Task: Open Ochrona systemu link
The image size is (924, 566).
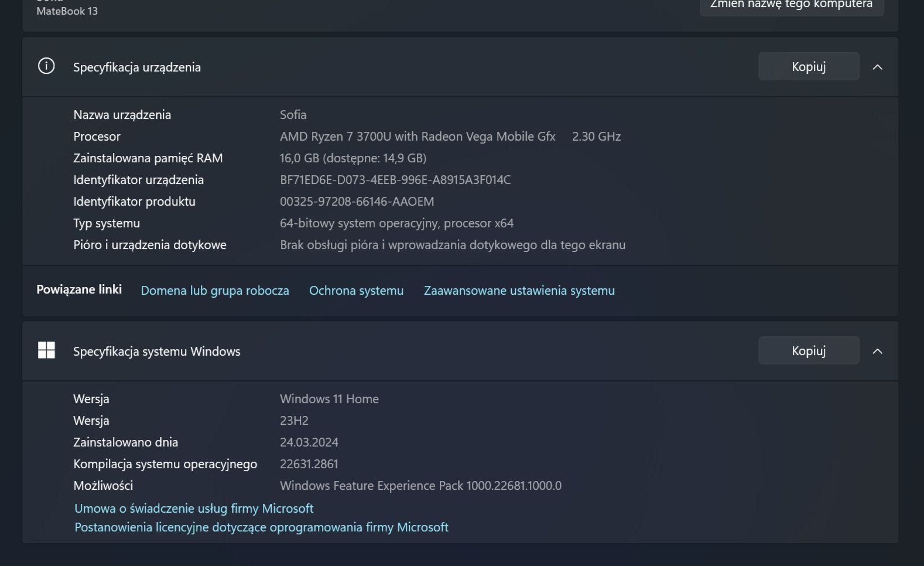Action: tap(356, 291)
